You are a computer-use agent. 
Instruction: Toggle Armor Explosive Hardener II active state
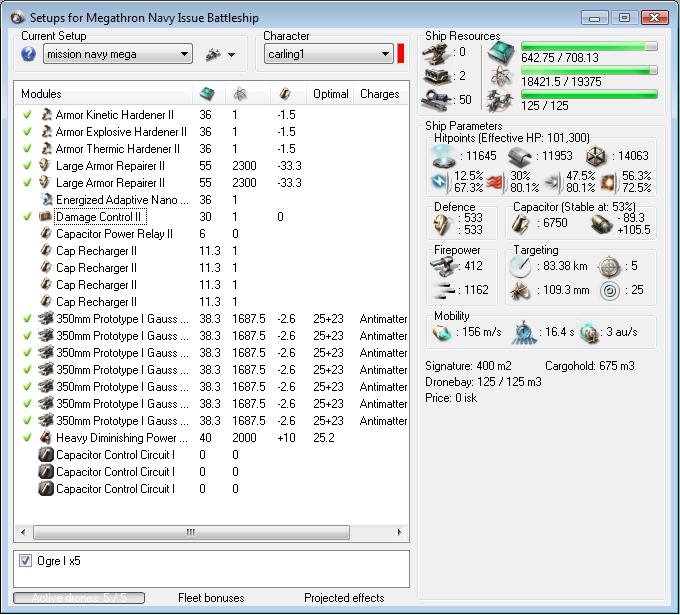pyautogui.click(x=27, y=132)
